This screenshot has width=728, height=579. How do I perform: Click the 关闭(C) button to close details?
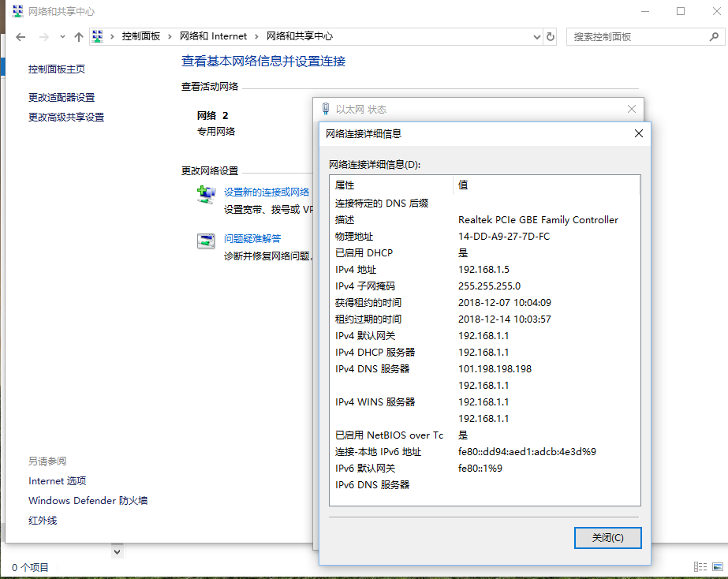(607, 537)
